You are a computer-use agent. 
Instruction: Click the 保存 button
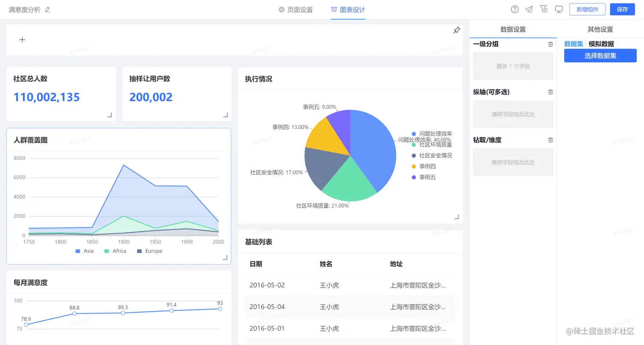tap(622, 9)
